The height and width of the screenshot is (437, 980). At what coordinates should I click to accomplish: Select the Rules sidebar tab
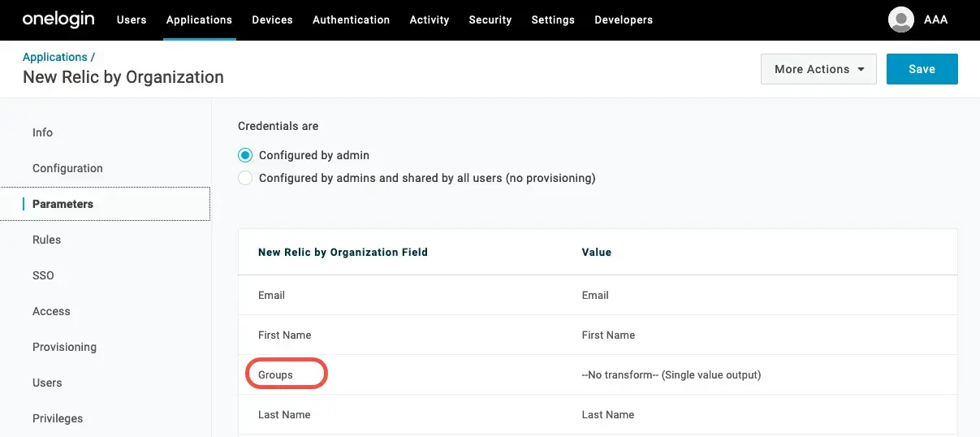pos(46,240)
